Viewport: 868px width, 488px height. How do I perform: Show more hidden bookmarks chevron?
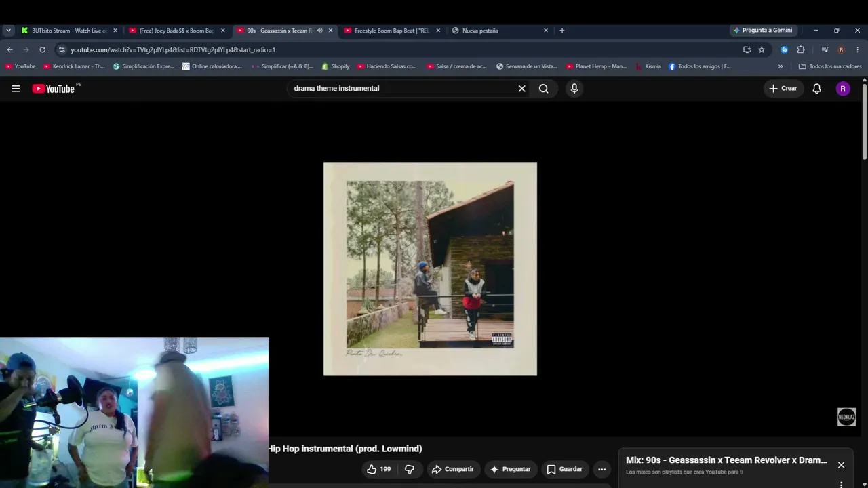781,66
